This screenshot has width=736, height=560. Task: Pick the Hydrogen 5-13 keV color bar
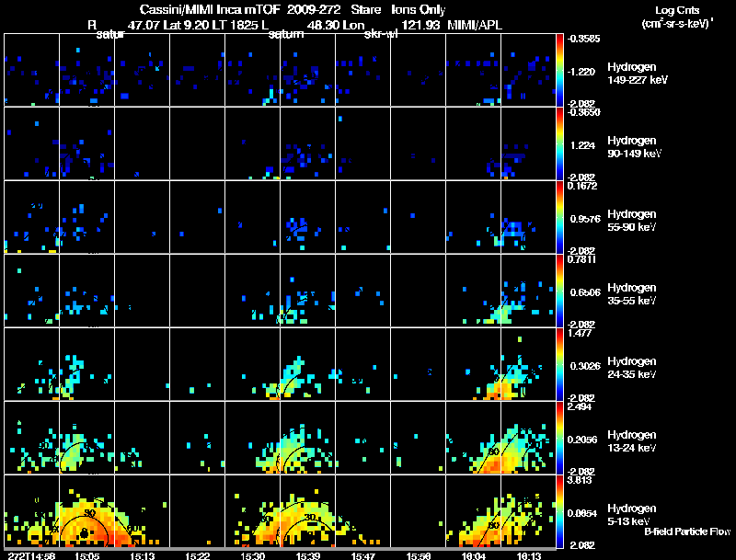pos(559,511)
